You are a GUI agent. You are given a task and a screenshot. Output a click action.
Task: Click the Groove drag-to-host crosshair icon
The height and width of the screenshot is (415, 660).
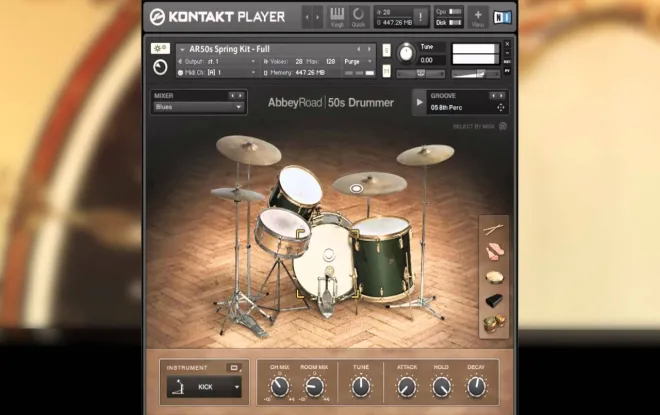click(x=500, y=107)
